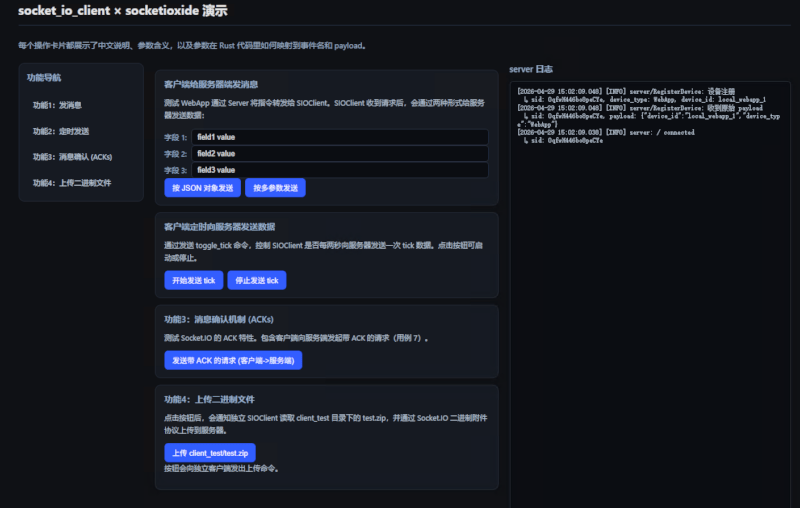Click the 客户端定时向服务器发送数据 card title
The image size is (800, 508).
click(x=219, y=226)
